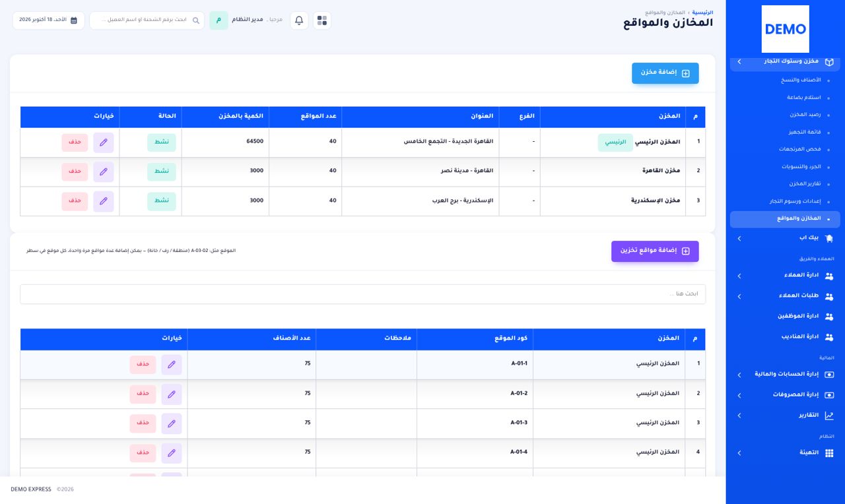
Task: Open فحص المرتجعات submenu item
Action: [799, 150]
